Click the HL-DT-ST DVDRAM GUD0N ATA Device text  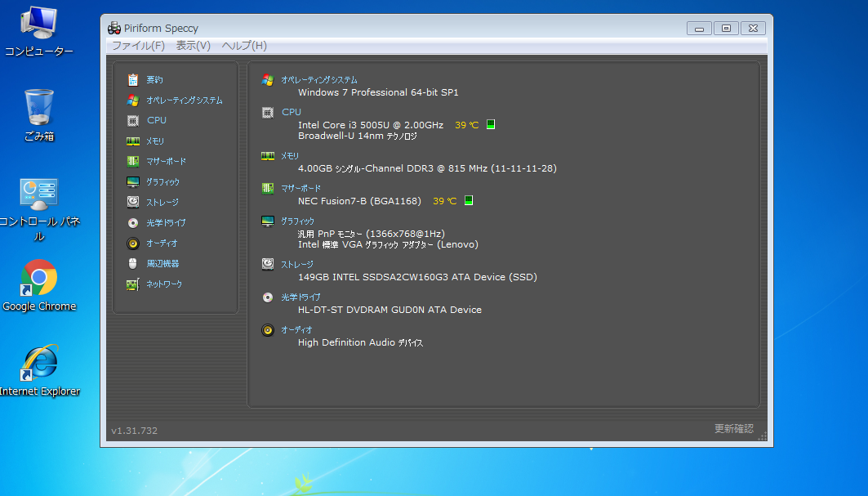[x=389, y=310]
